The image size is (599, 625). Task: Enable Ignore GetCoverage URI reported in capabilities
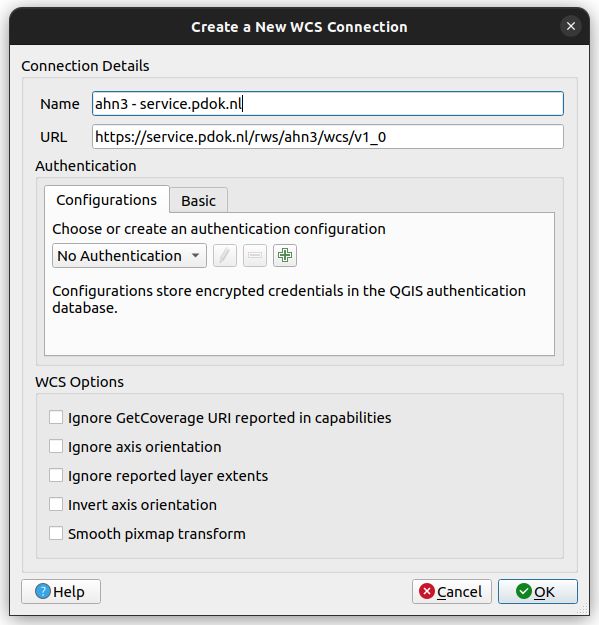[x=56, y=417]
